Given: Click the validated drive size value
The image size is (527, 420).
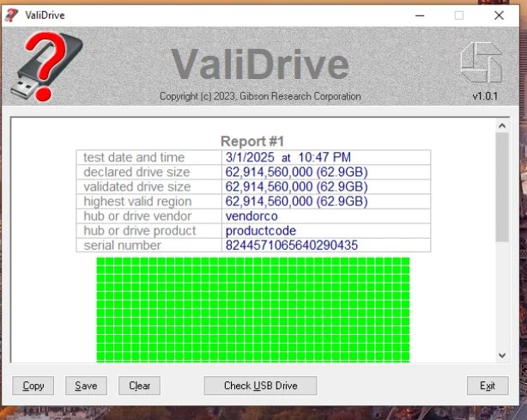Looking at the screenshot, I should point(296,186).
